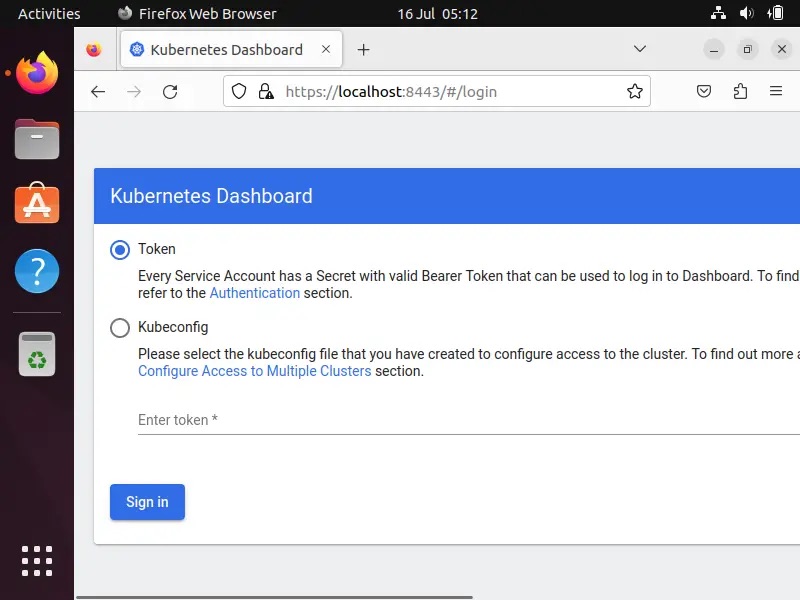This screenshot has width=800, height=600.
Task: Open Firefox hamburger application menu
Action: (x=776, y=92)
